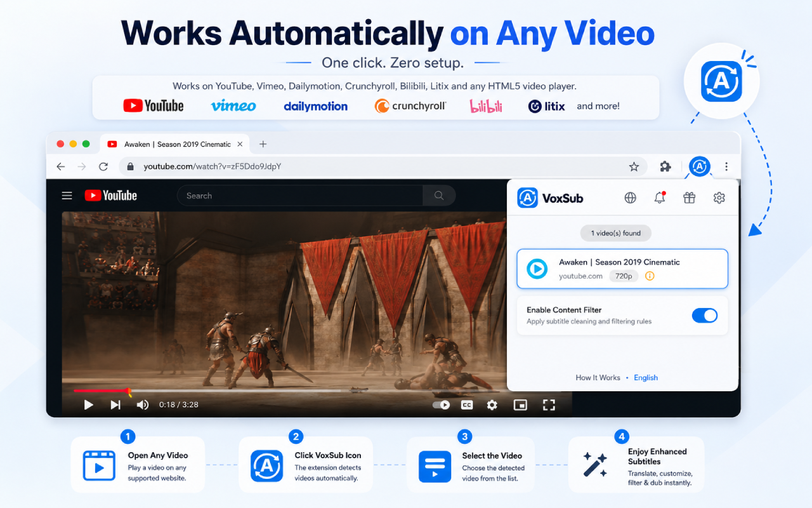Toggle closed captions CC button
812x508 pixels.
(466, 404)
